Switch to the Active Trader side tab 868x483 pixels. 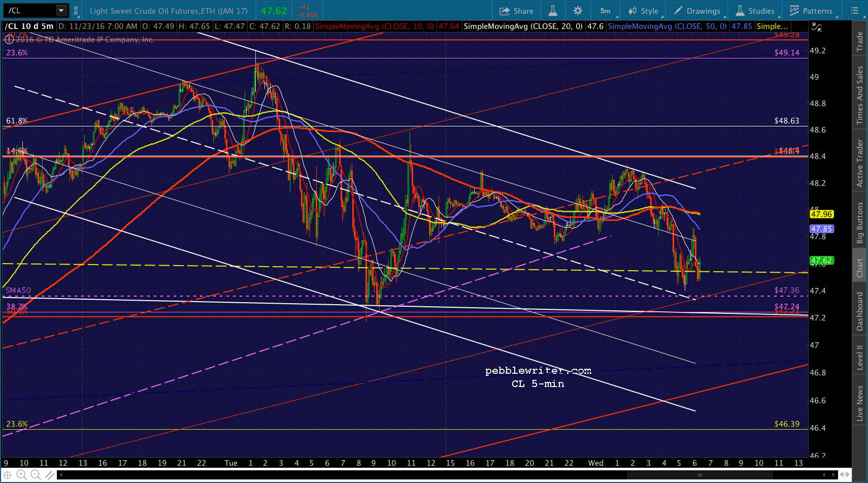859,164
